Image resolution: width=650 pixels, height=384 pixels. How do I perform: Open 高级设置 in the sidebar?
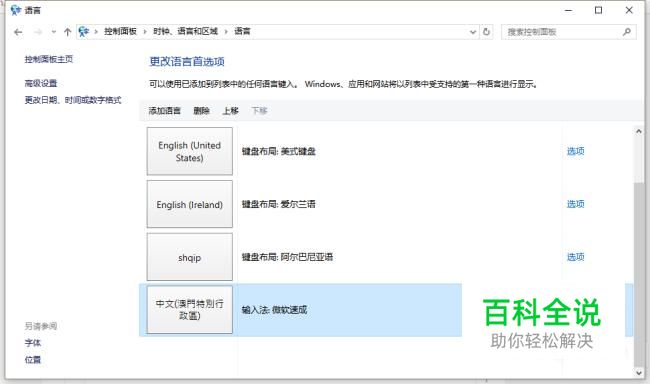click(x=41, y=83)
